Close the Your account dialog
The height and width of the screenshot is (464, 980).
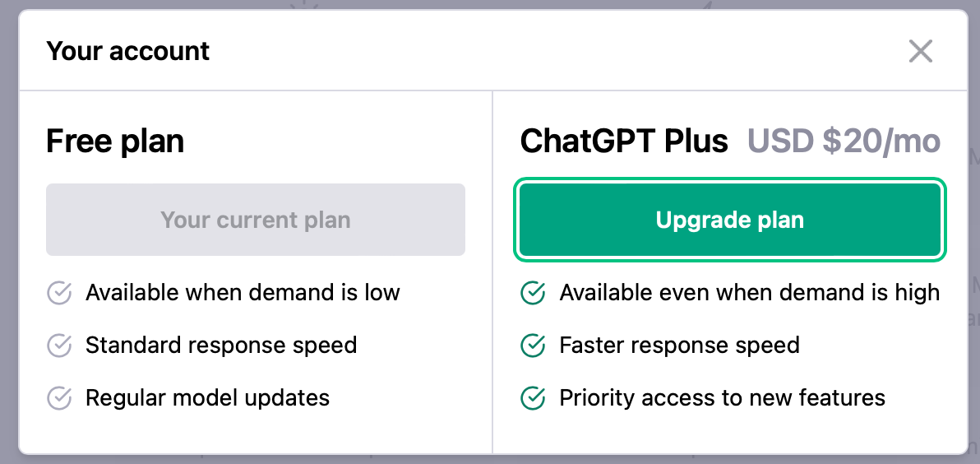pos(920,51)
